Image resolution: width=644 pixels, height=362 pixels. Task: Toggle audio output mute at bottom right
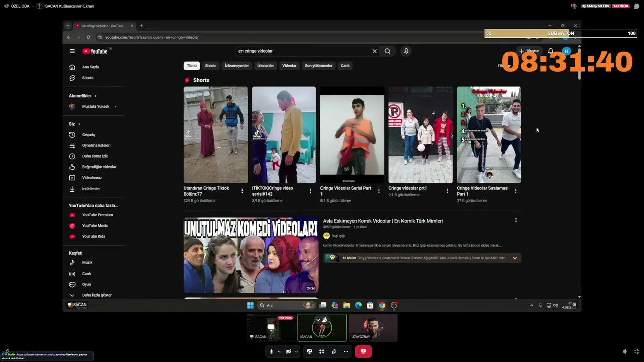[625, 352]
